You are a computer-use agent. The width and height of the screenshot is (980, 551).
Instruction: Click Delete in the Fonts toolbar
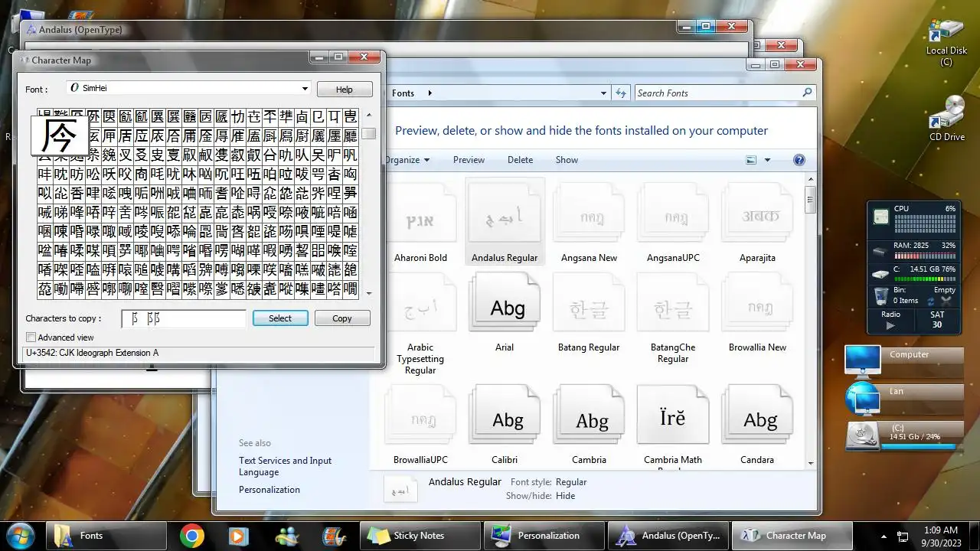pos(520,160)
